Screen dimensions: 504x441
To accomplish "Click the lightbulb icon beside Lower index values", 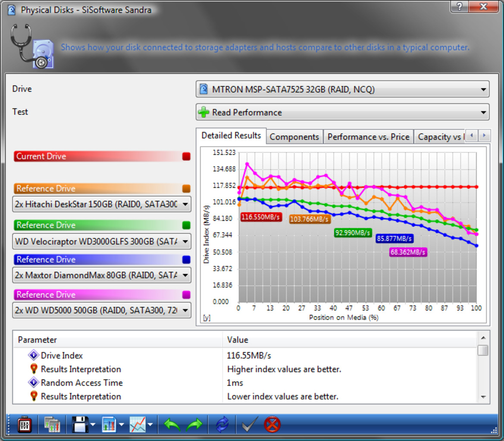I will tap(34, 396).
